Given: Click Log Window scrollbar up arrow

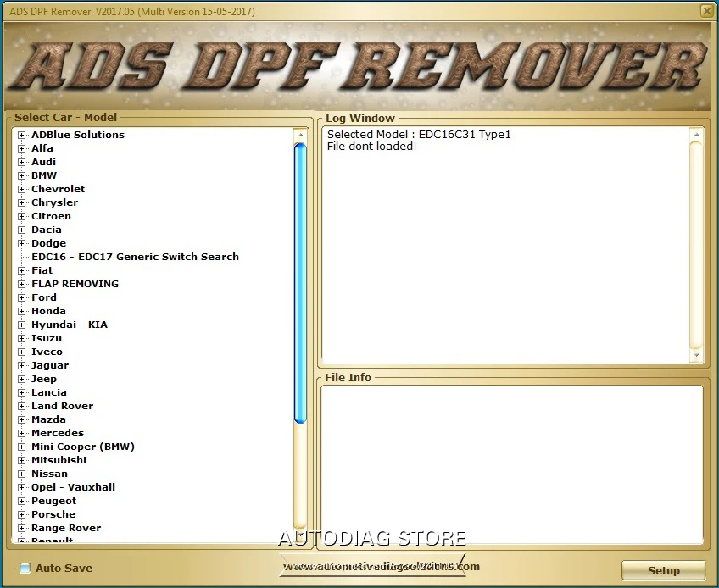Looking at the screenshot, I should click(x=697, y=134).
